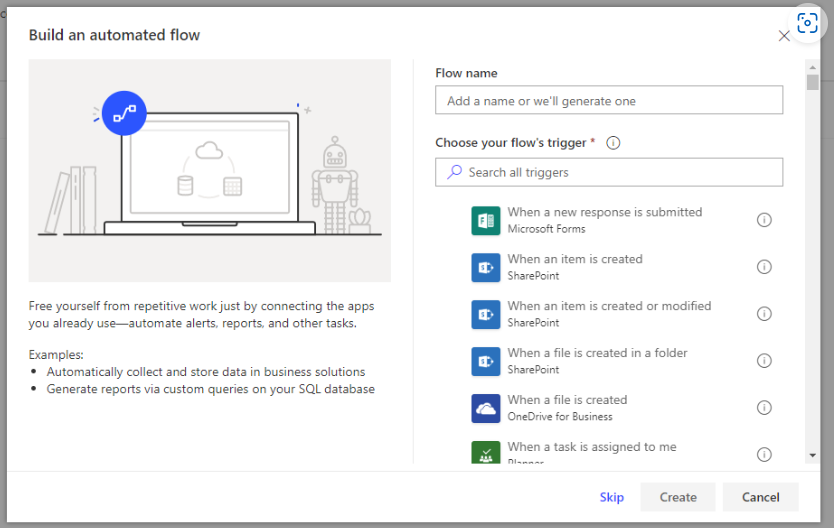834x528 pixels.
Task: Choose 'When an item is created or modified'
Action: [609, 306]
